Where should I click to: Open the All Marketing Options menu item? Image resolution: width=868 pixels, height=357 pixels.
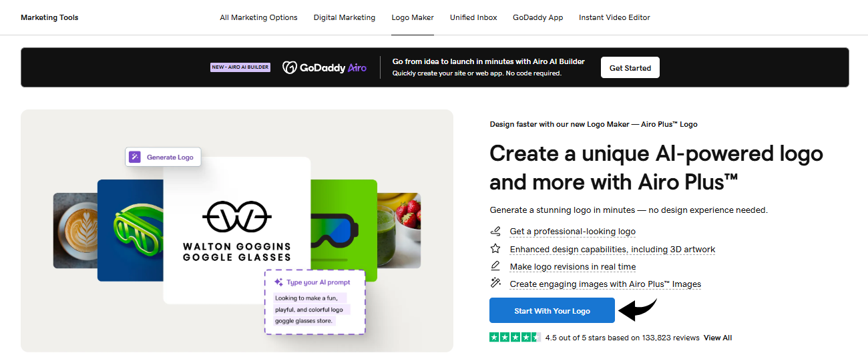(x=258, y=17)
